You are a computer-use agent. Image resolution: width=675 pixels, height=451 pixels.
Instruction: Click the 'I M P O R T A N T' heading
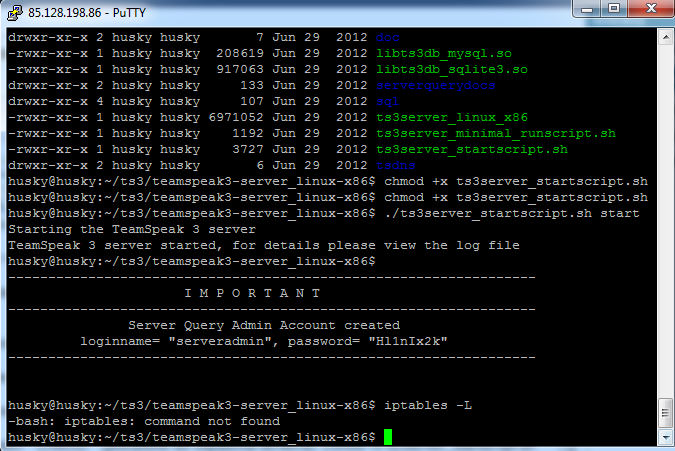252,293
